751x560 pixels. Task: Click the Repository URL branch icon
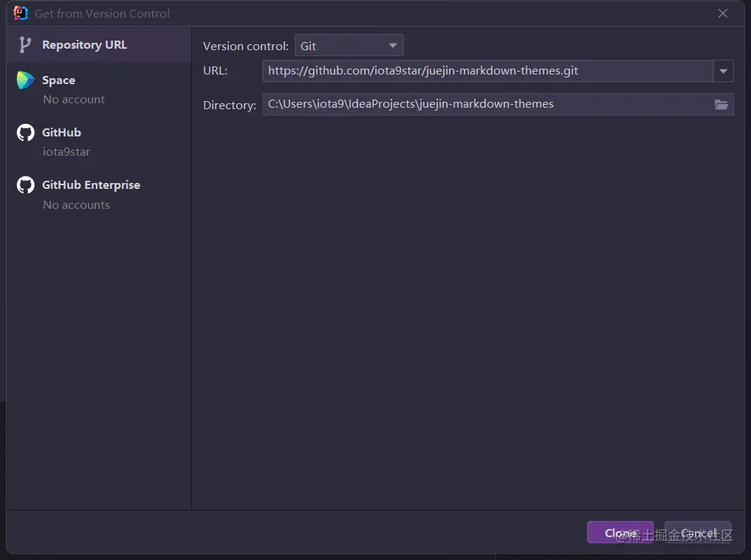coord(25,45)
